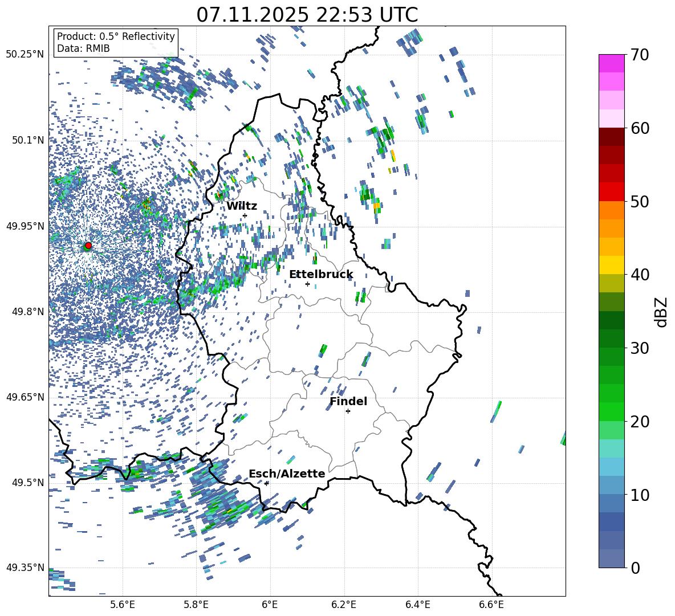Viewport: 675px width, 616px height.
Task: Click the red radar location marker
Action: tap(88, 245)
